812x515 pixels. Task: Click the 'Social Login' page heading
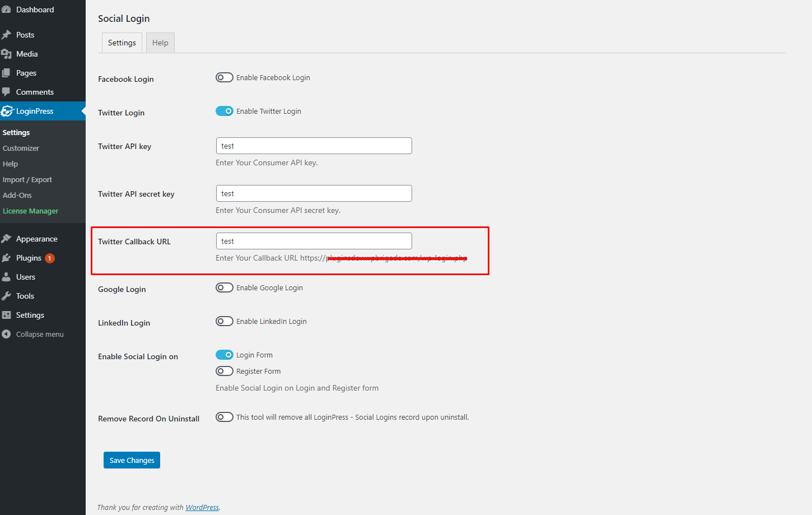coord(124,18)
